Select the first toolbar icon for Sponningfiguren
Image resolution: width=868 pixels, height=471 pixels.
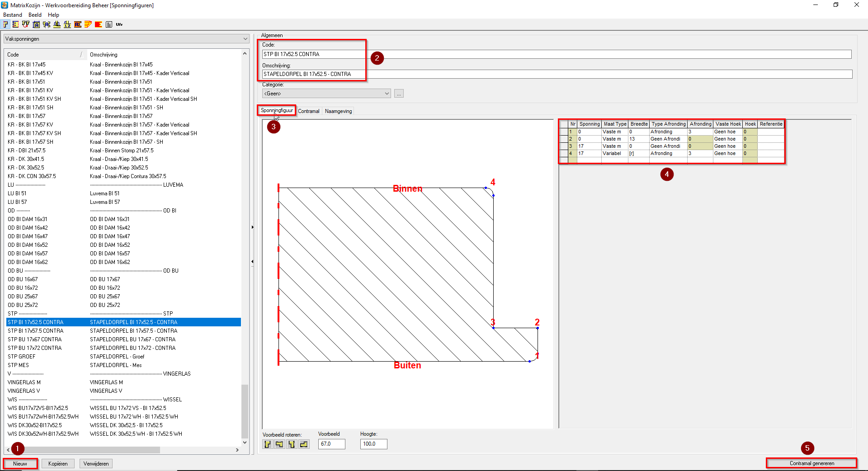point(6,24)
